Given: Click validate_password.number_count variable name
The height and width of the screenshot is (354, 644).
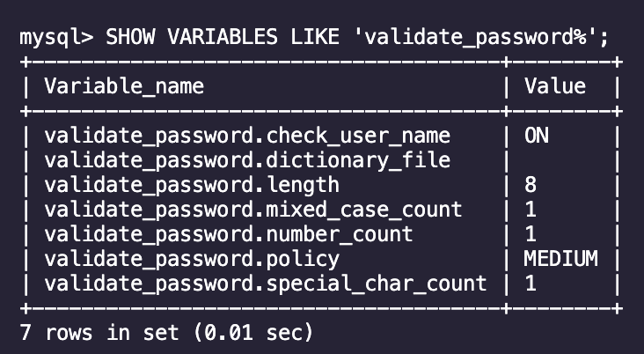Looking at the screenshot, I should point(229,234).
